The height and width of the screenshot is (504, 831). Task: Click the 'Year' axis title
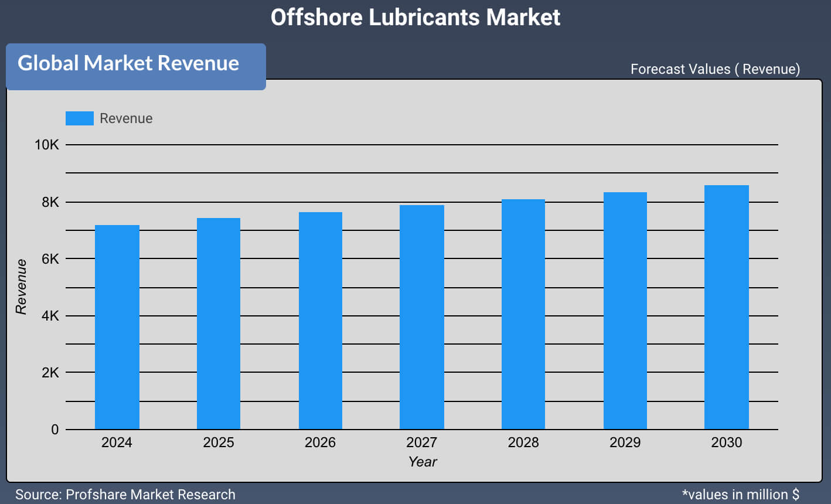[423, 462]
